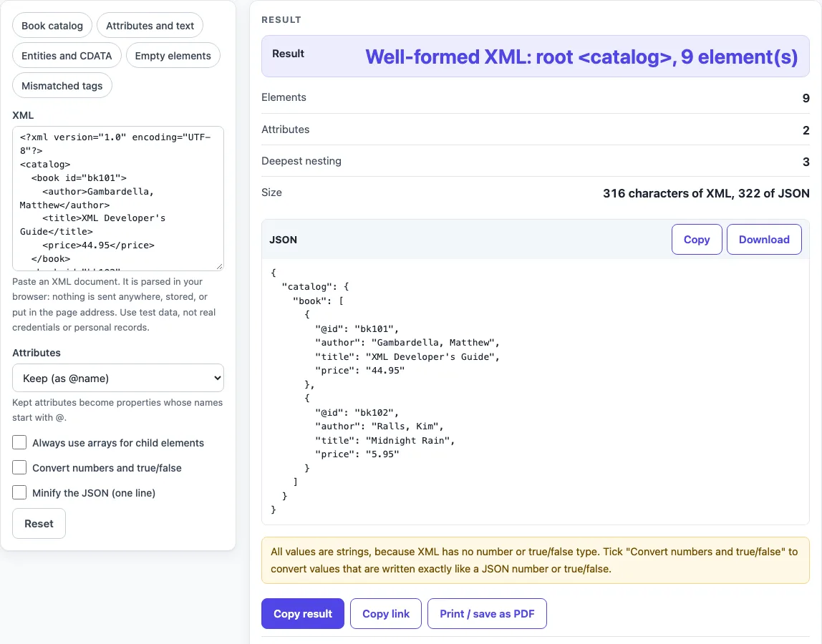Image resolution: width=822 pixels, height=644 pixels.
Task: Click the <catalog> line in XML input
Action: (45, 164)
